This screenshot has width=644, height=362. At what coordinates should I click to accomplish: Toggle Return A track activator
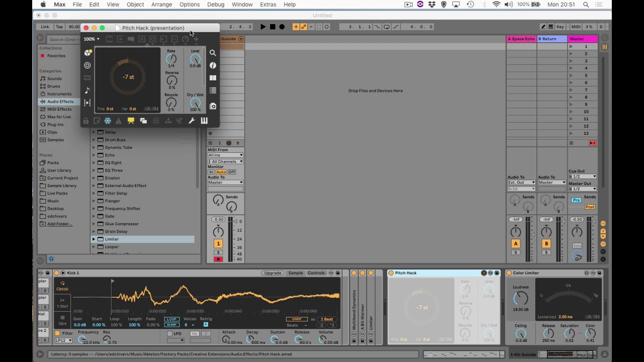(x=516, y=243)
